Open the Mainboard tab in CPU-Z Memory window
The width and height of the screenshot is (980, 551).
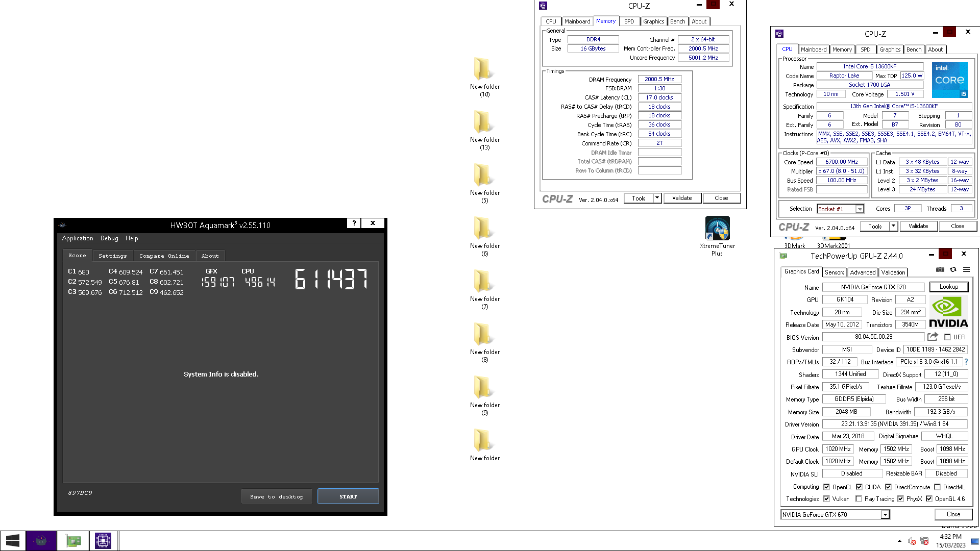577,21
